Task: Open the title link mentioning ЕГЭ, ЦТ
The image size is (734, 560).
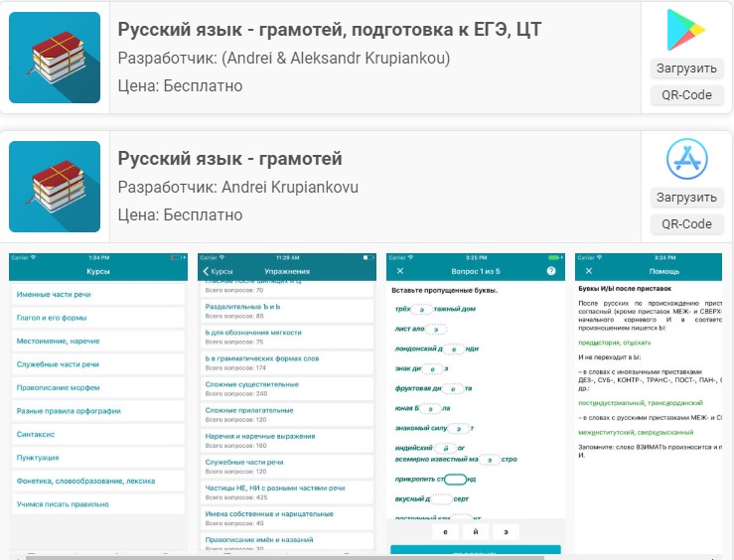Action: [x=329, y=29]
